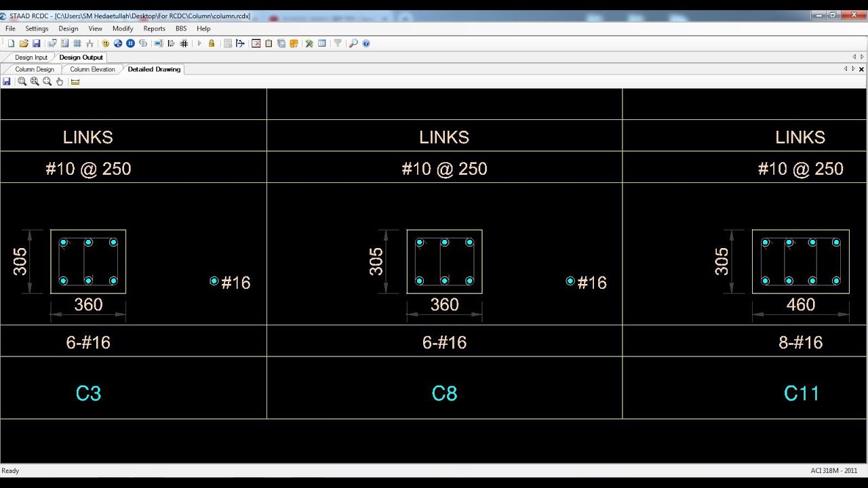The height and width of the screenshot is (488, 868).
Task: Click the ACI 318M - 2011 status text
Action: click(x=833, y=470)
